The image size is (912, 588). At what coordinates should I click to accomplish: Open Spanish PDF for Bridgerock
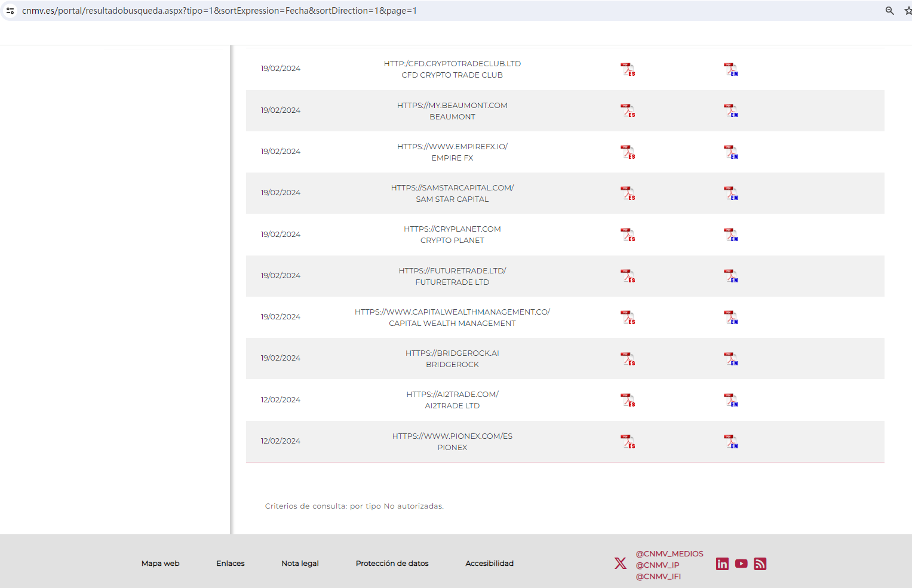point(628,359)
